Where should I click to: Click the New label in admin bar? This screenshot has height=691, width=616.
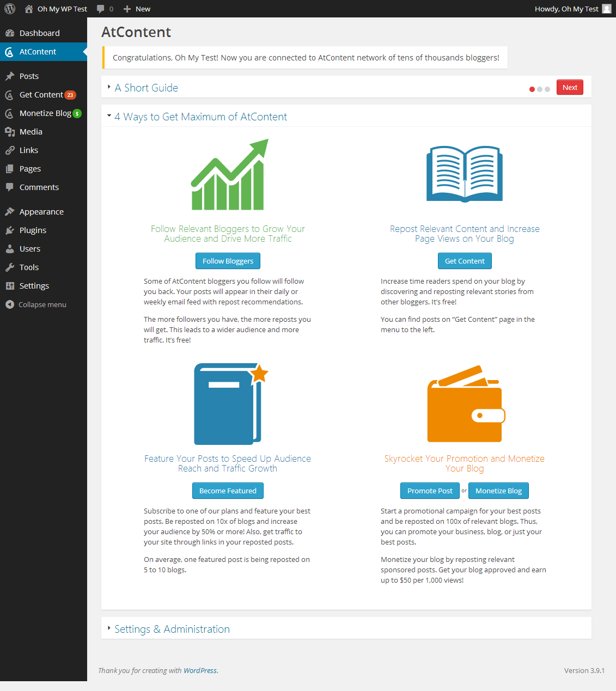[143, 9]
